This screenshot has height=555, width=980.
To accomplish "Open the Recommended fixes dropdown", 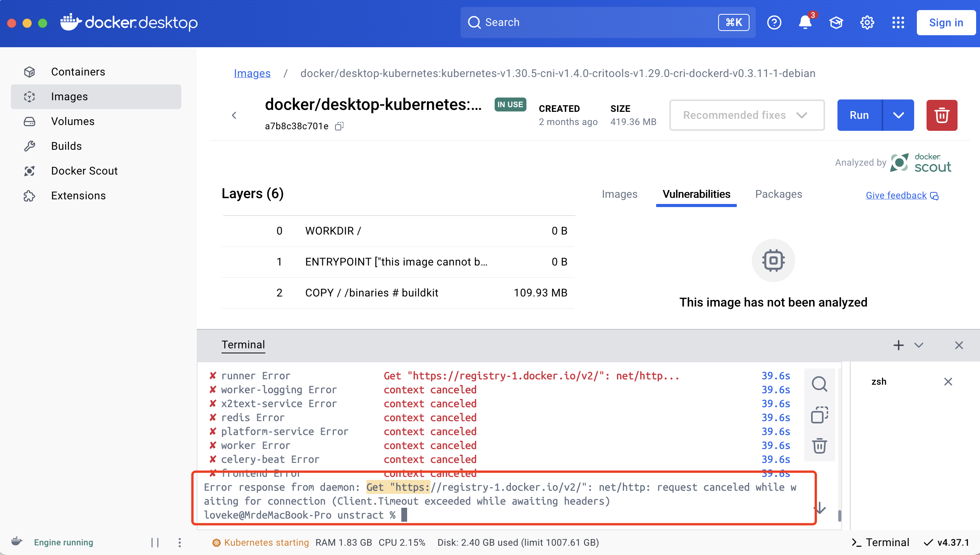I will point(746,115).
